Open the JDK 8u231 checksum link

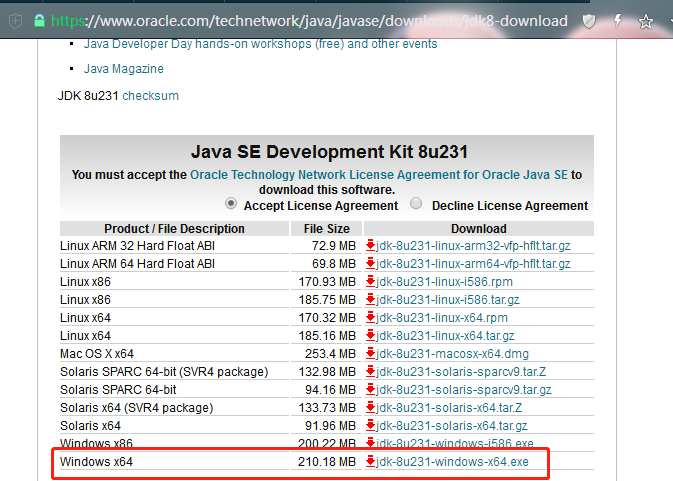[150, 95]
